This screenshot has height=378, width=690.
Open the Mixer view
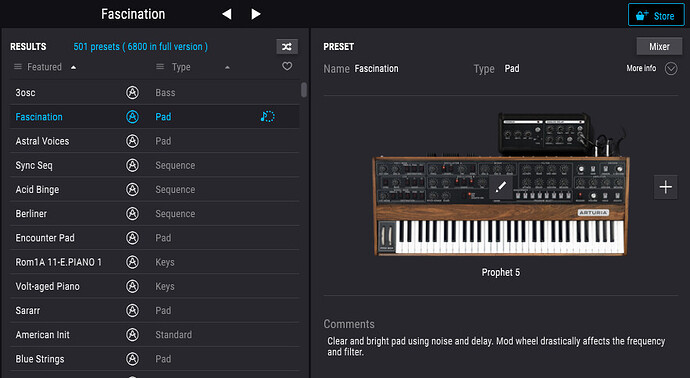(659, 46)
